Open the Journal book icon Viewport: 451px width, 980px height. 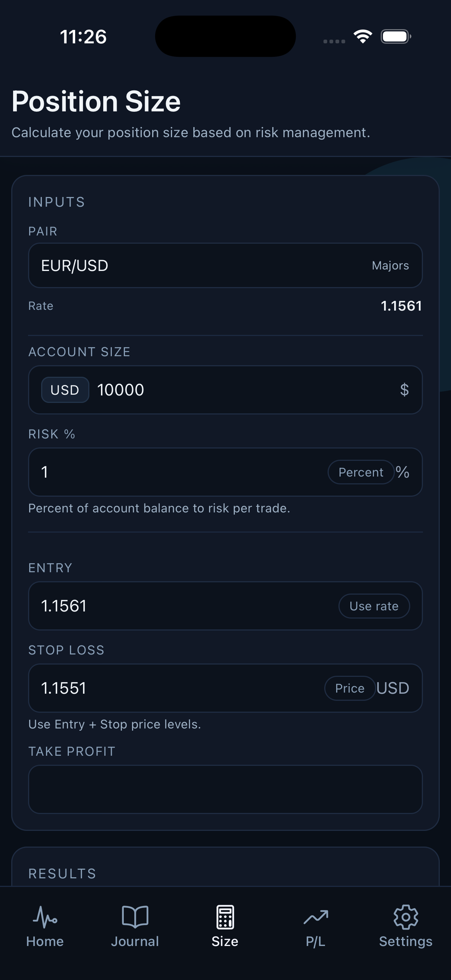tap(135, 916)
